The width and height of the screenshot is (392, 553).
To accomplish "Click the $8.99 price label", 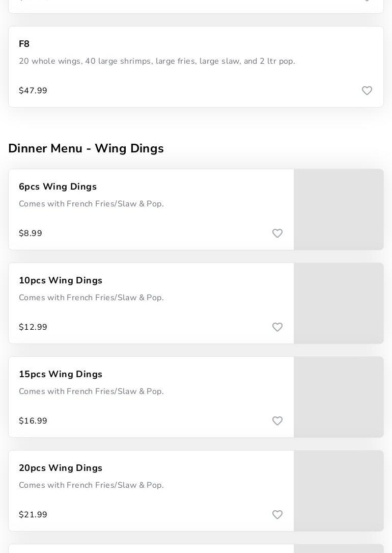I will point(31,233).
